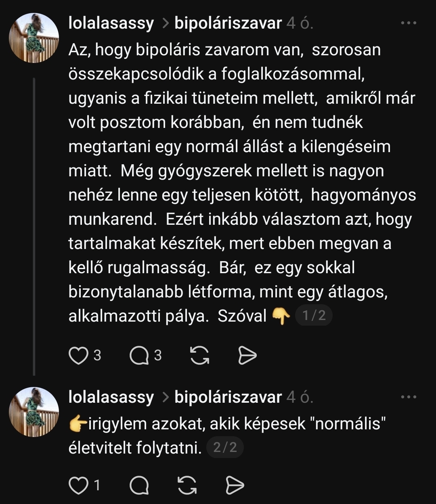436x504 pixels.
Task: Open bipoláriszavar topic in first post
Action: click(x=228, y=24)
